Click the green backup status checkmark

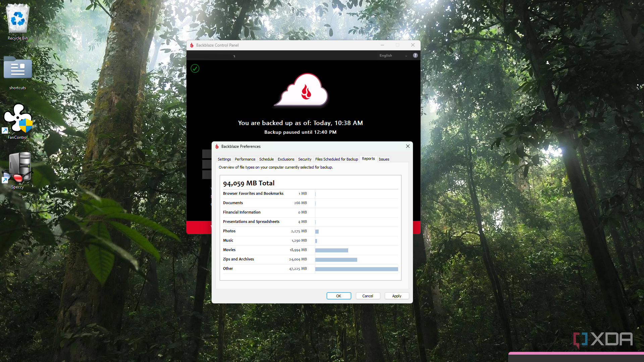[195, 69]
